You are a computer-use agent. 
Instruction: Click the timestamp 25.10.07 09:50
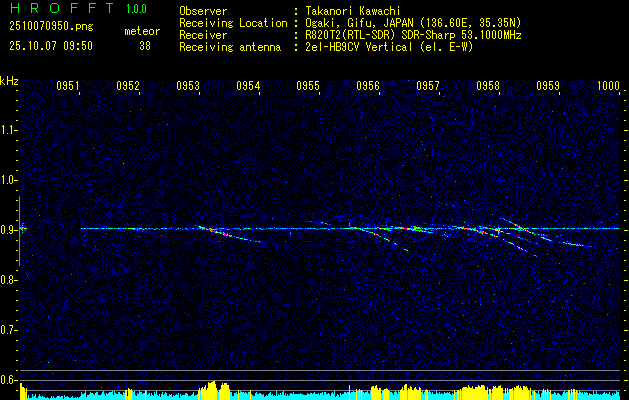click(x=51, y=46)
